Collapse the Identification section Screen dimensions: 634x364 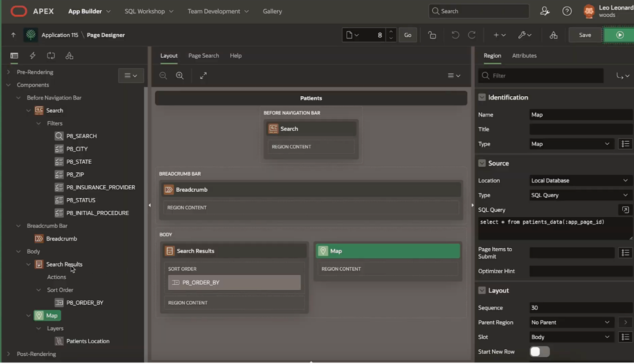point(482,97)
